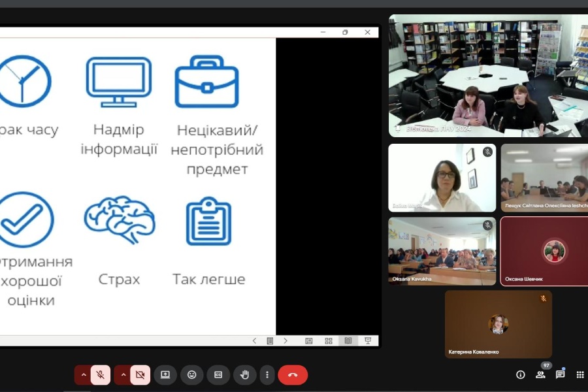The image size is (588, 392).
Task: Switch to reading view in presentation
Action: 348,341
